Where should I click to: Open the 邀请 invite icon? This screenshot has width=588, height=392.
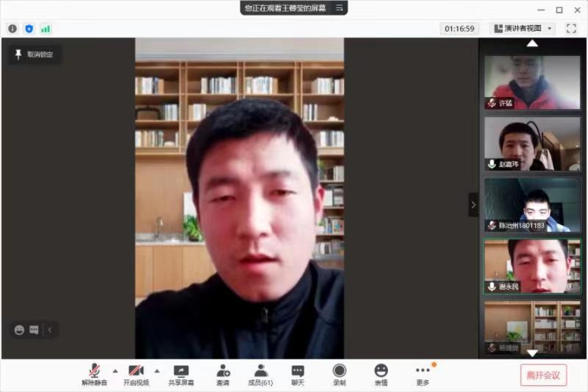[223, 375]
